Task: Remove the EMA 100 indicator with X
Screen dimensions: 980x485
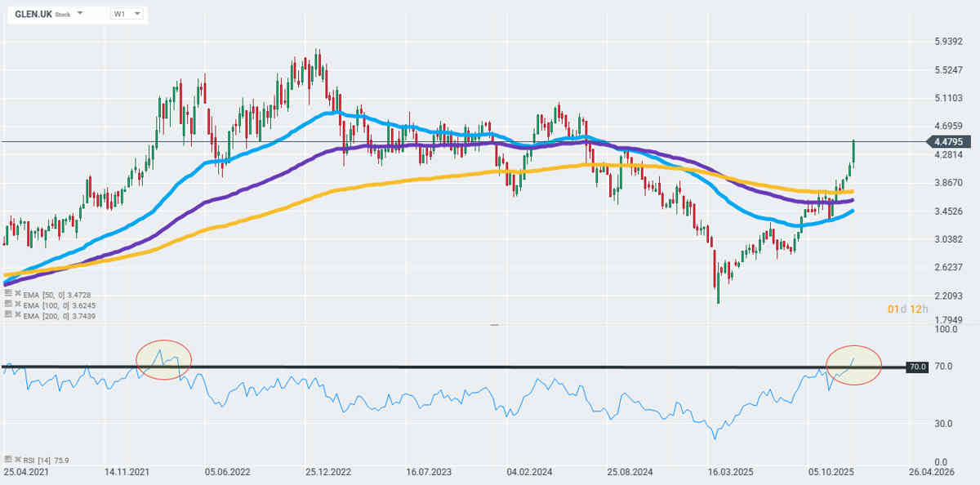Action: coord(16,302)
